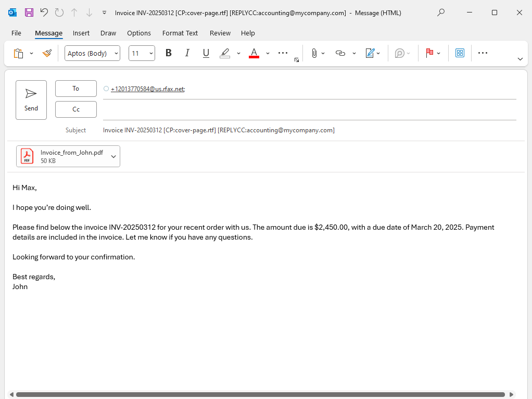The width and height of the screenshot is (532, 399).
Task: Click the recipient presence circle indicator
Action: (106, 89)
